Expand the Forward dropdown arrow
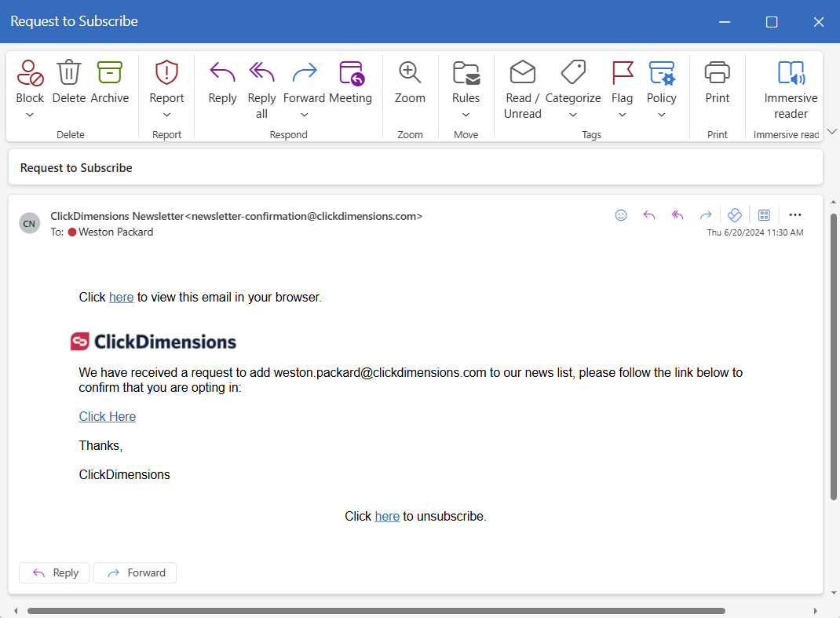The image size is (840, 618). click(305, 115)
